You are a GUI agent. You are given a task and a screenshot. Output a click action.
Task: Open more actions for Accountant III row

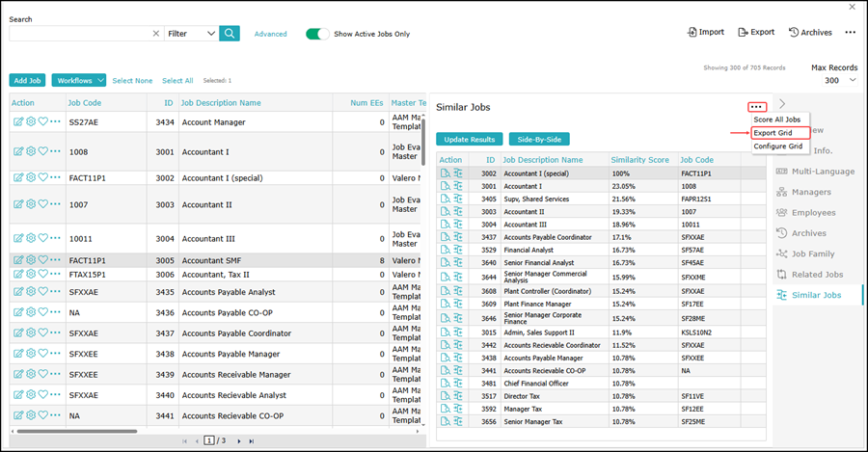tap(56, 239)
